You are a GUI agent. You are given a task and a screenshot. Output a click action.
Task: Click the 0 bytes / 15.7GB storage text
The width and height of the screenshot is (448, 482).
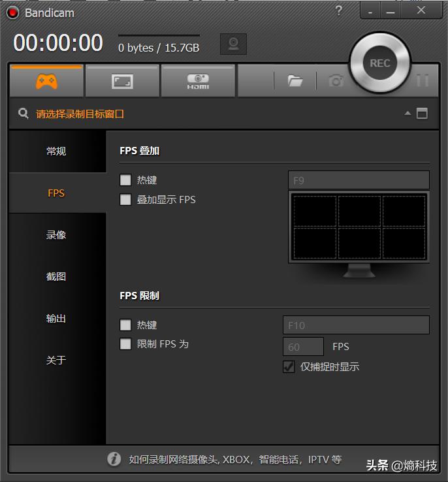159,48
